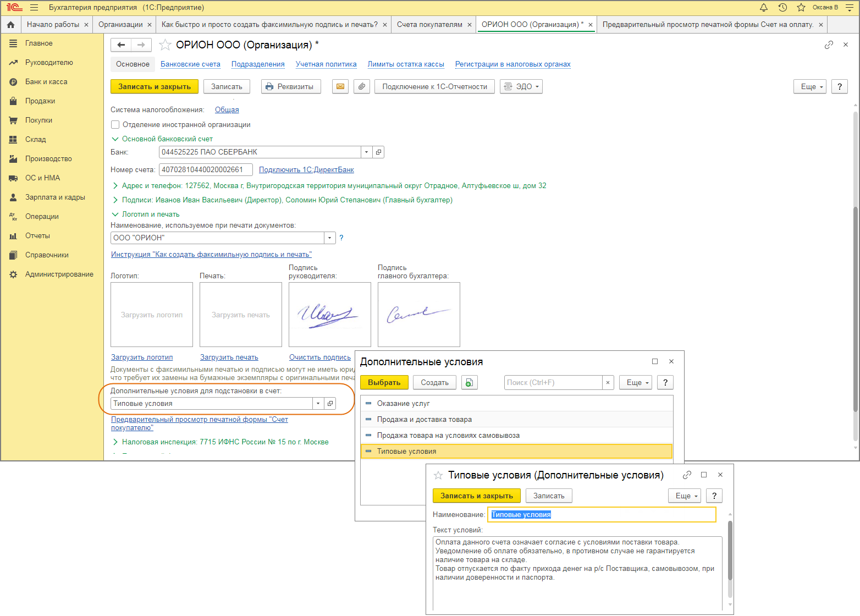
Task: Select Оказание услуг list row
Action: 517,404
